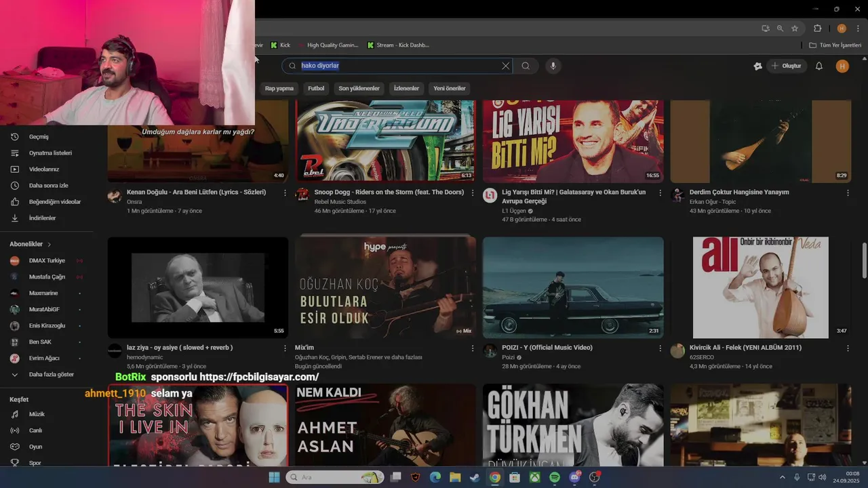Click the magnifier search submit button
868x488 pixels.
[x=526, y=66]
